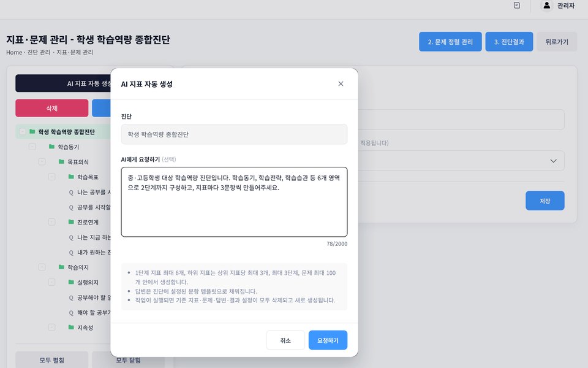Viewport: 588px width, 368px height.
Task: Collapse the 진로연계 tree node
Action: (x=51, y=222)
